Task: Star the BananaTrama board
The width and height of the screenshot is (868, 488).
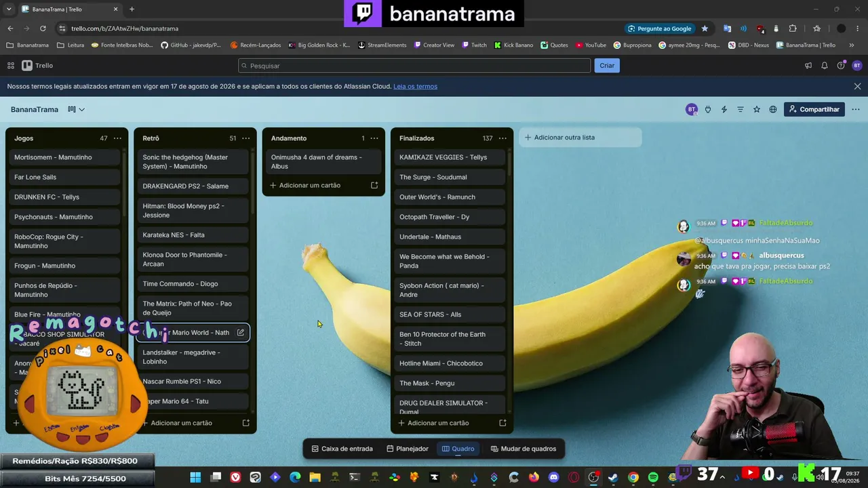Action: click(757, 109)
